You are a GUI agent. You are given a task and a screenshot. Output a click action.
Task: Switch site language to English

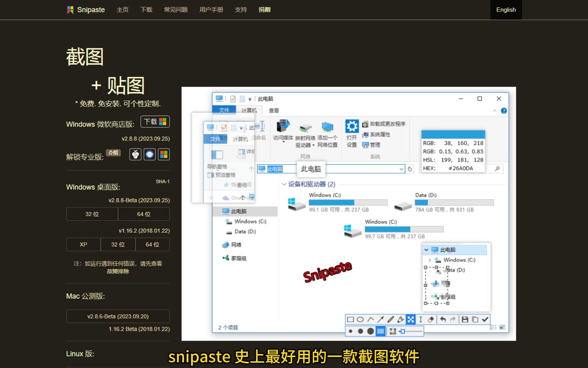coord(506,10)
